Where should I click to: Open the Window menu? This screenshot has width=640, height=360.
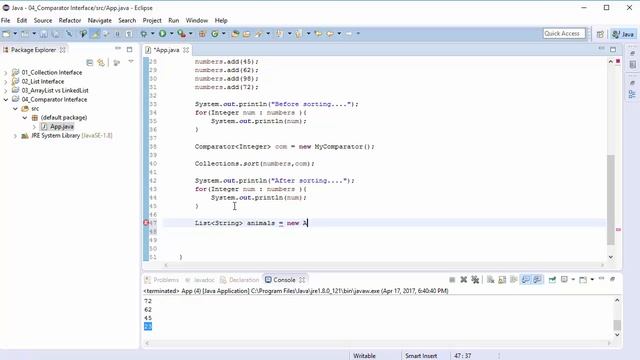click(197, 20)
